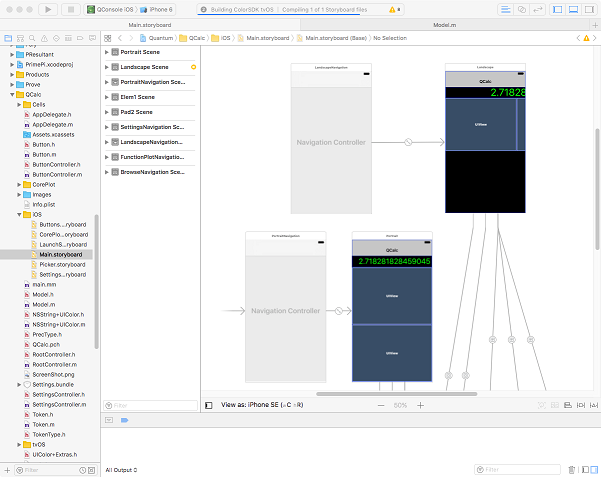Expand the Landscape Scene outline
601x477 pixels.
[107, 67]
